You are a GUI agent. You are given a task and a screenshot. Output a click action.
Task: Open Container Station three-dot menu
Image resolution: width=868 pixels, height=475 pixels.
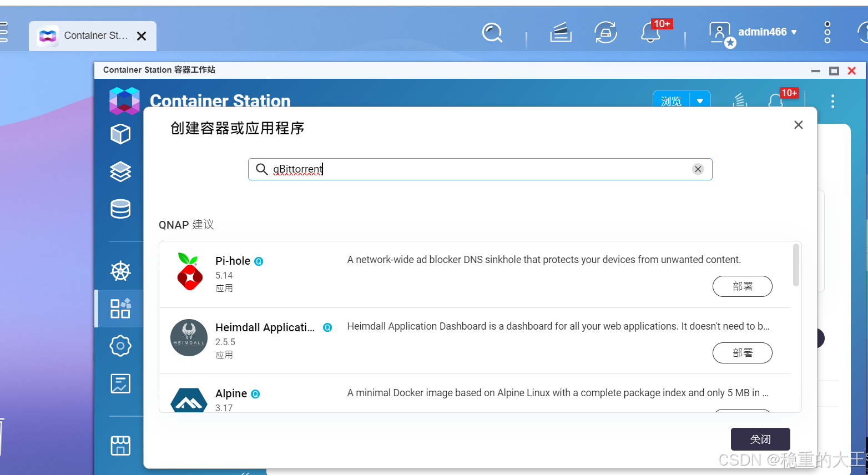click(832, 101)
